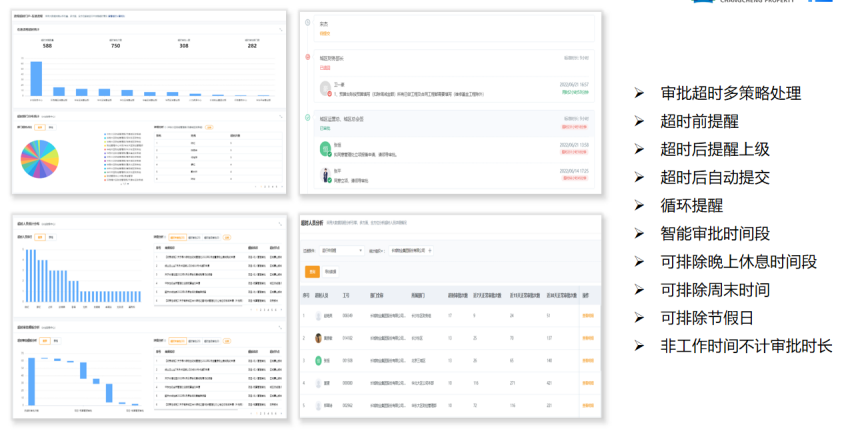Screen dimensions: 844x437
Task: Click the multicolored pie chart
Action: [39, 159]
